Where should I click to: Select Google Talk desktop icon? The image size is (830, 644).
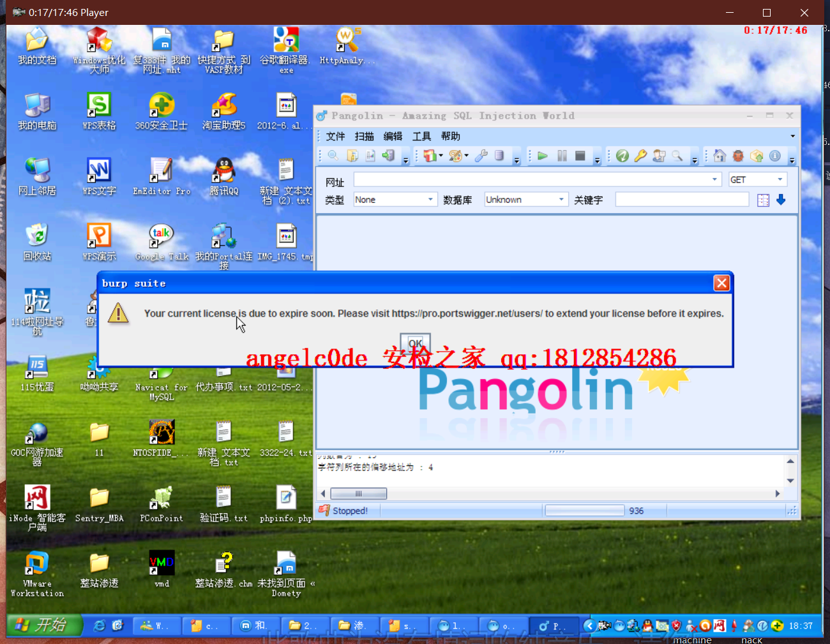[162, 243]
